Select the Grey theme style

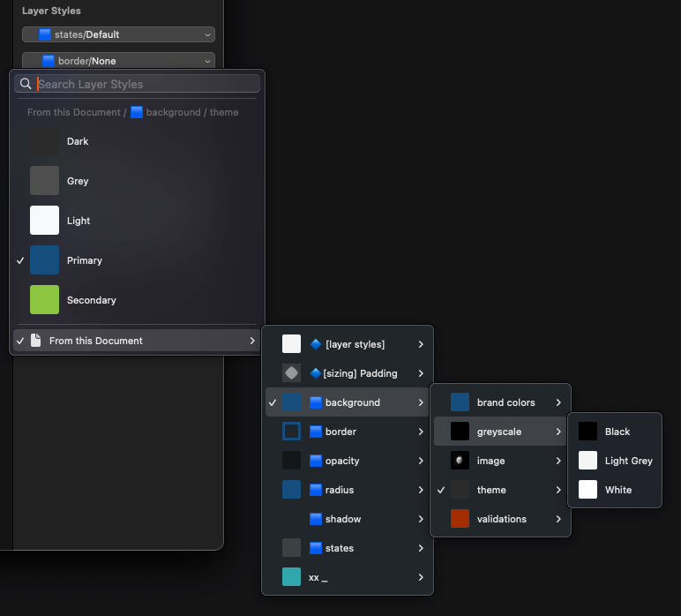click(137, 181)
